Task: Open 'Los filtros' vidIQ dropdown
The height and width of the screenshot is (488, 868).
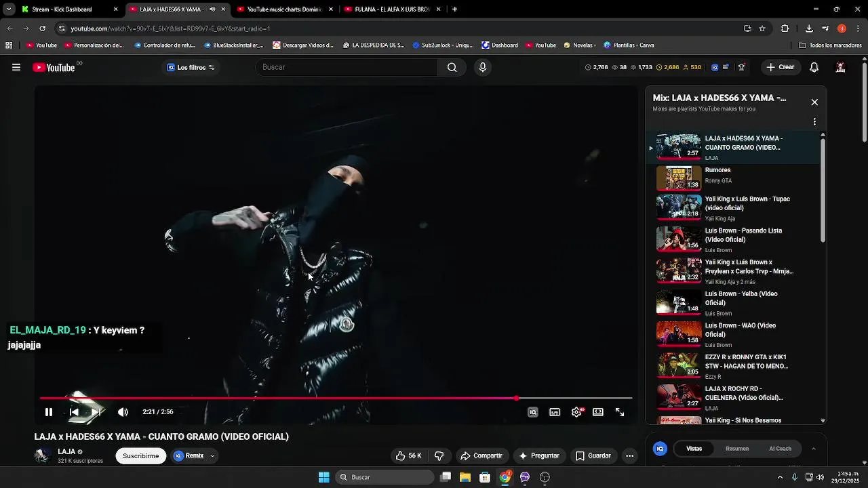Action: (x=191, y=67)
